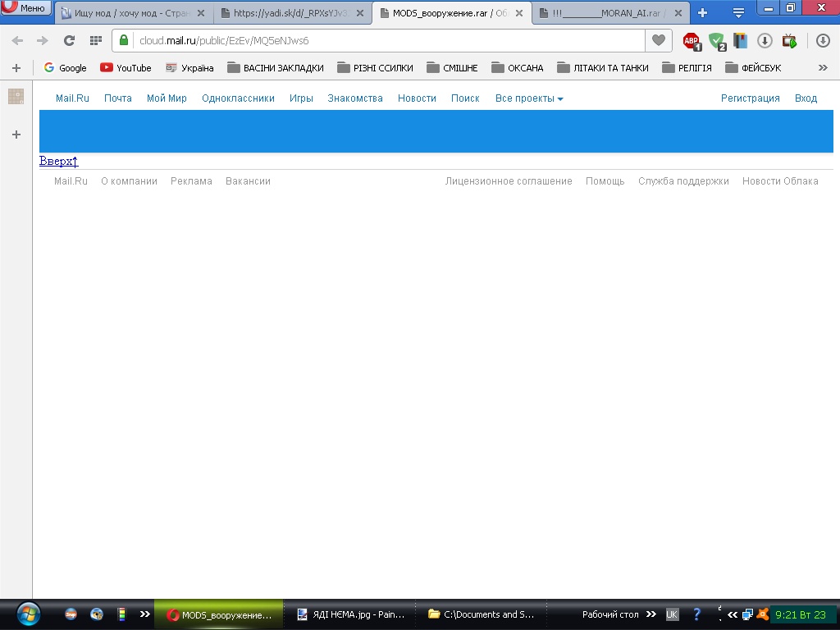The width and height of the screenshot is (840, 630).
Task: Switch to the yadi.sk tab
Action: coord(292,13)
